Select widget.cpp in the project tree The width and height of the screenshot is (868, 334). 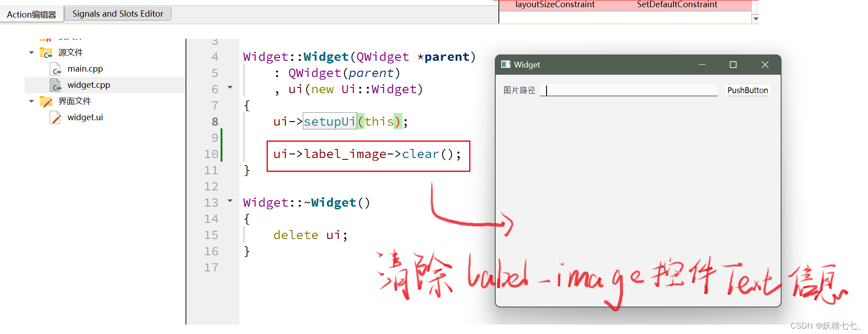click(89, 85)
